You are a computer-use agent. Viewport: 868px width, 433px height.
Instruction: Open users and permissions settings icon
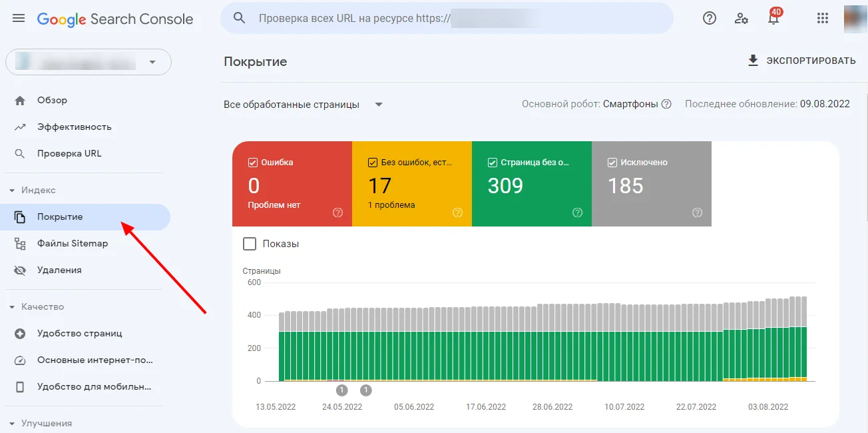pos(742,18)
